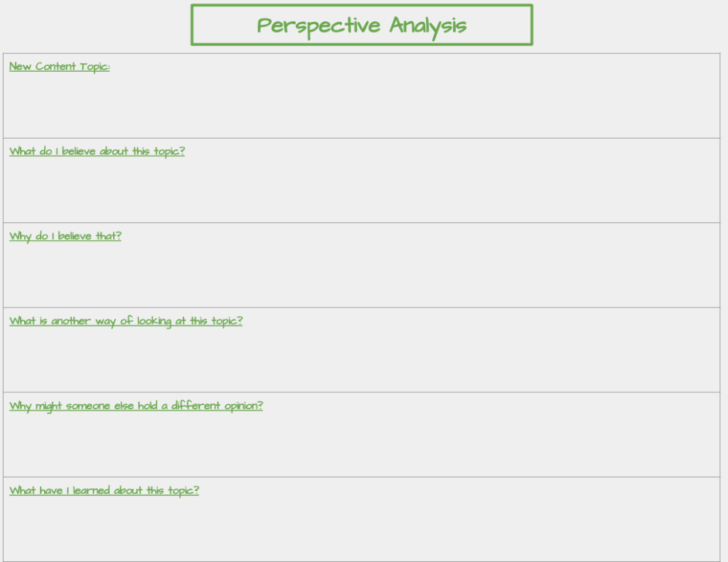Select 'What have I learned about this topic?' heading
The width and height of the screenshot is (728, 562).
pyautogui.click(x=104, y=490)
